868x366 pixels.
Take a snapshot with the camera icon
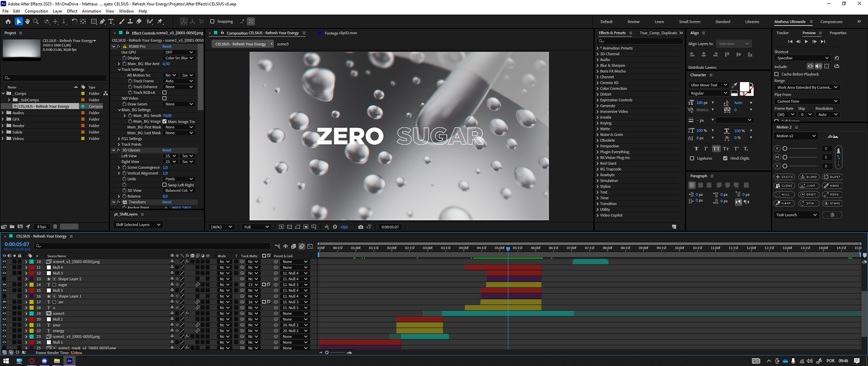(x=360, y=227)
